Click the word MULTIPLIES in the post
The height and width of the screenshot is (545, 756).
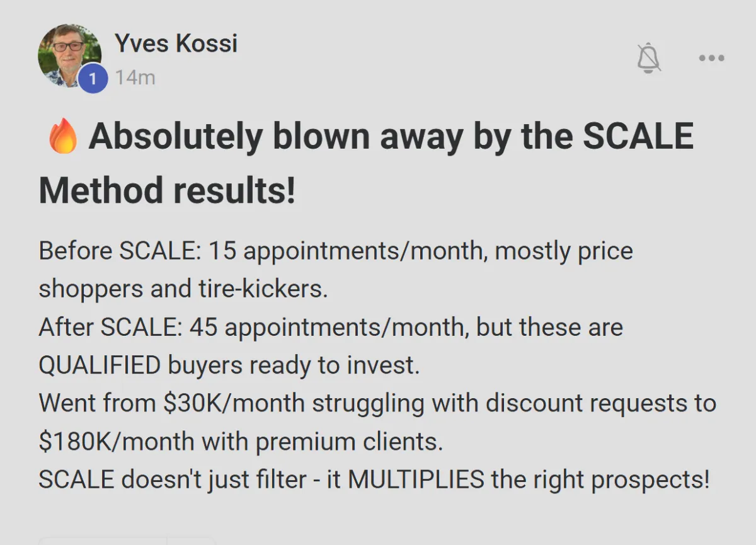click(x=416, y=480)
